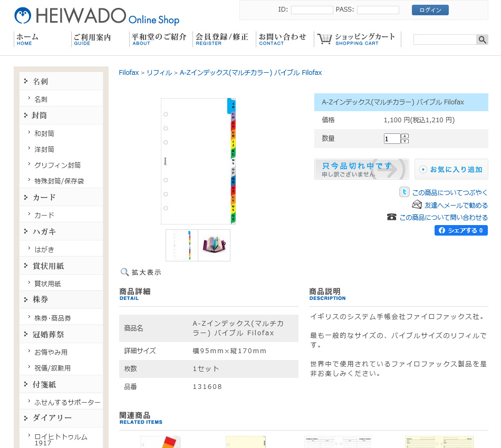Screen dimensions: 501x448
Task: Click the ログイン button
Action: pyautogui.click(x=430, y=10)
